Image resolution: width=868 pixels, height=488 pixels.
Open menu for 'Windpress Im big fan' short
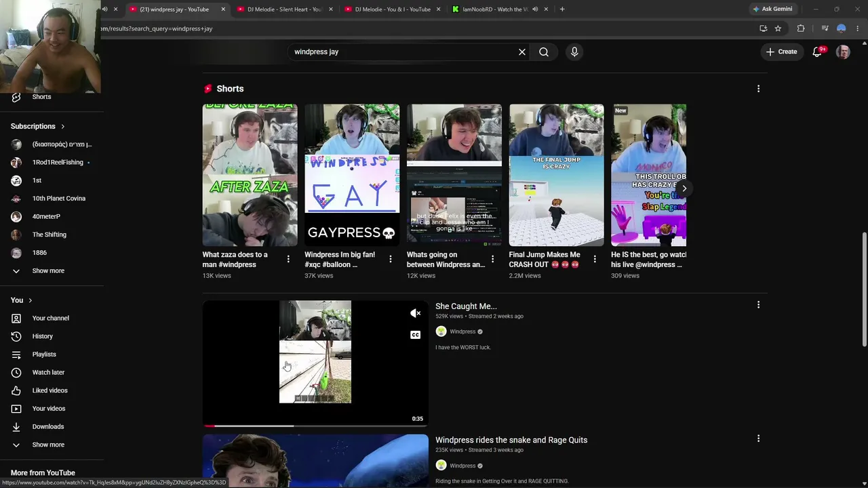click(391, 259)
